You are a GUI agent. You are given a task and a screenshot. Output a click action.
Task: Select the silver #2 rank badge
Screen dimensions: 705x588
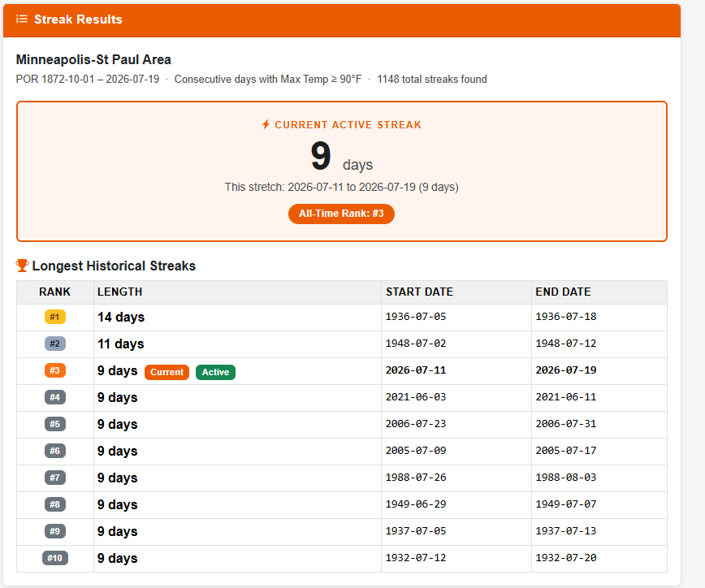point(55,344)
